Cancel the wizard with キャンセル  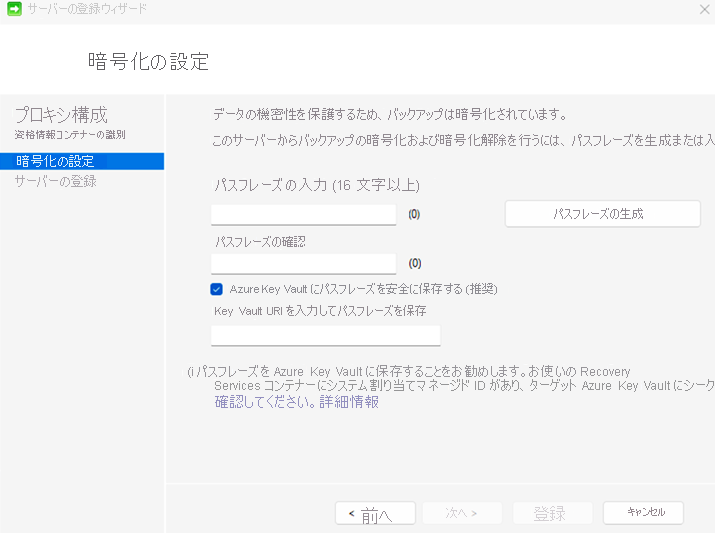(x=643, y=513)
